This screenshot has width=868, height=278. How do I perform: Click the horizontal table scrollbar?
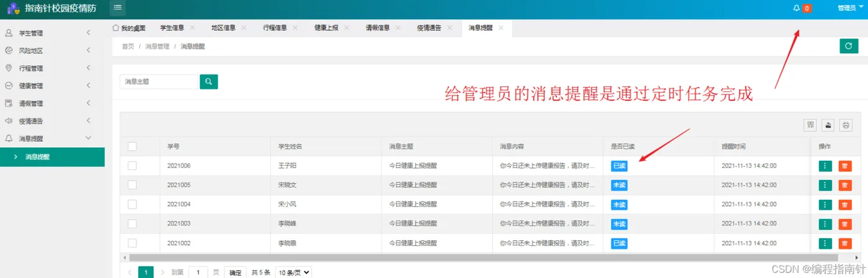(484, 257)
